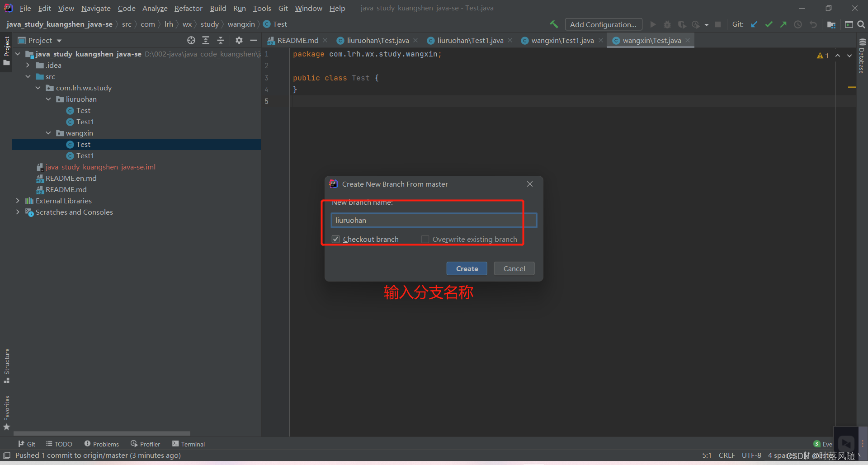Open Project panel settings gear
This screenshot has height=465, width=868.
tap(239, 40)
